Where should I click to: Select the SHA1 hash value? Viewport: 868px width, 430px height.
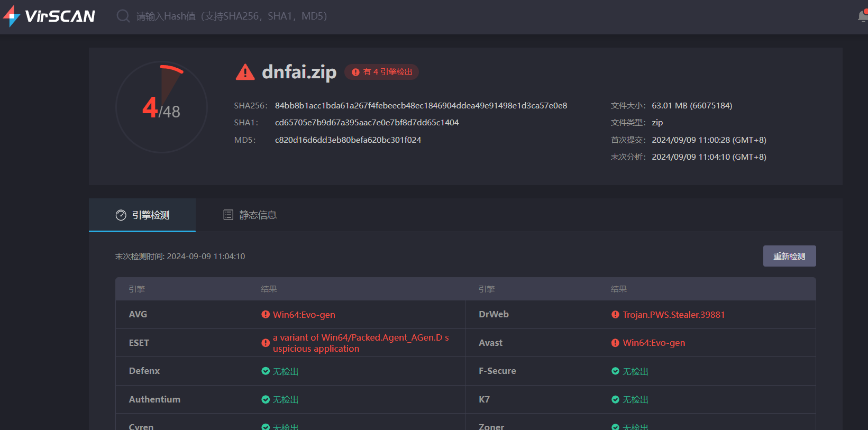367,123
